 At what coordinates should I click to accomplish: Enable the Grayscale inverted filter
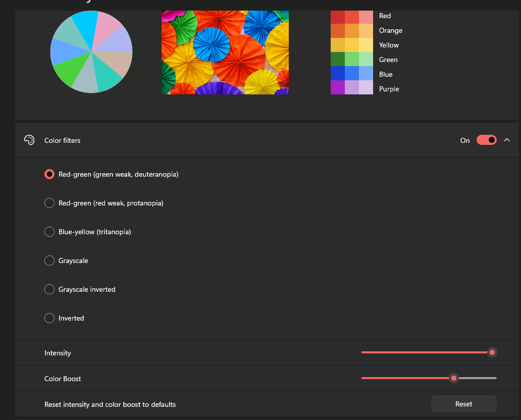(x=49, y=289)
